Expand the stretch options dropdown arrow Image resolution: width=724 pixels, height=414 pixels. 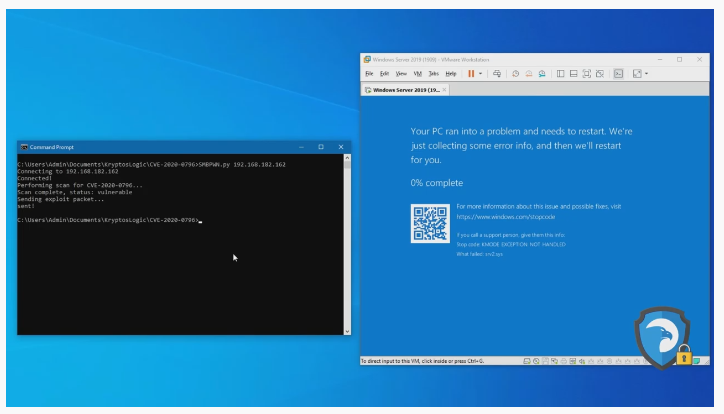[x=646, y=74]
